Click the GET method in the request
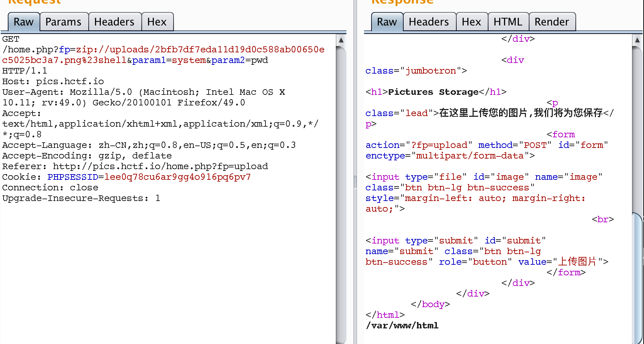This screenshot has height=344, width=644. pyautogui.click(x=11, y=39)
